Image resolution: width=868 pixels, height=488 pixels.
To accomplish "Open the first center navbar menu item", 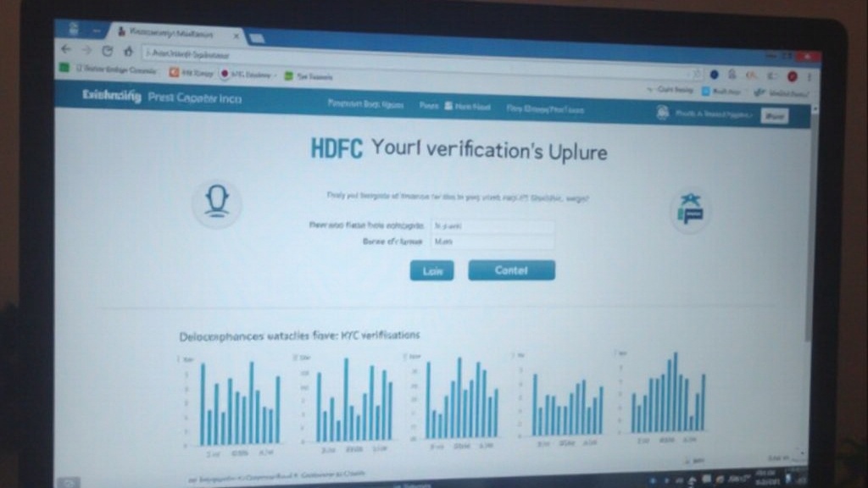I will [365, 103].
